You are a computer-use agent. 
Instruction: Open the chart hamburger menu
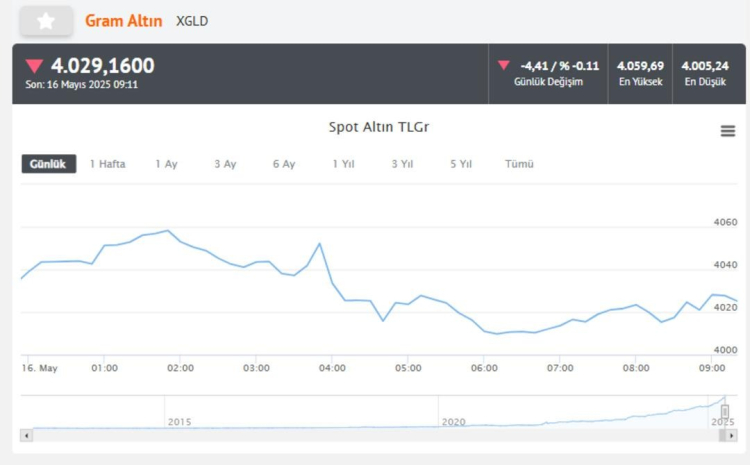click(727, 131)
